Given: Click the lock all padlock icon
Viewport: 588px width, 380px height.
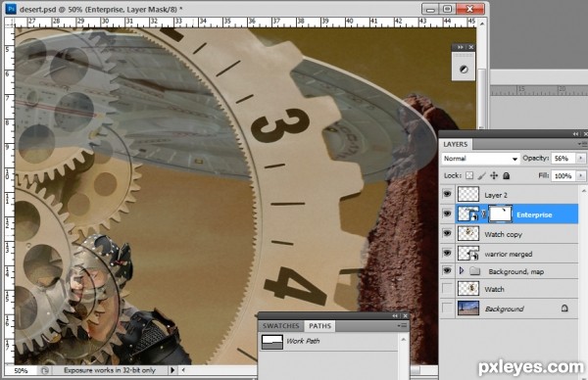Looking at the screenshot, I should 507,175.
